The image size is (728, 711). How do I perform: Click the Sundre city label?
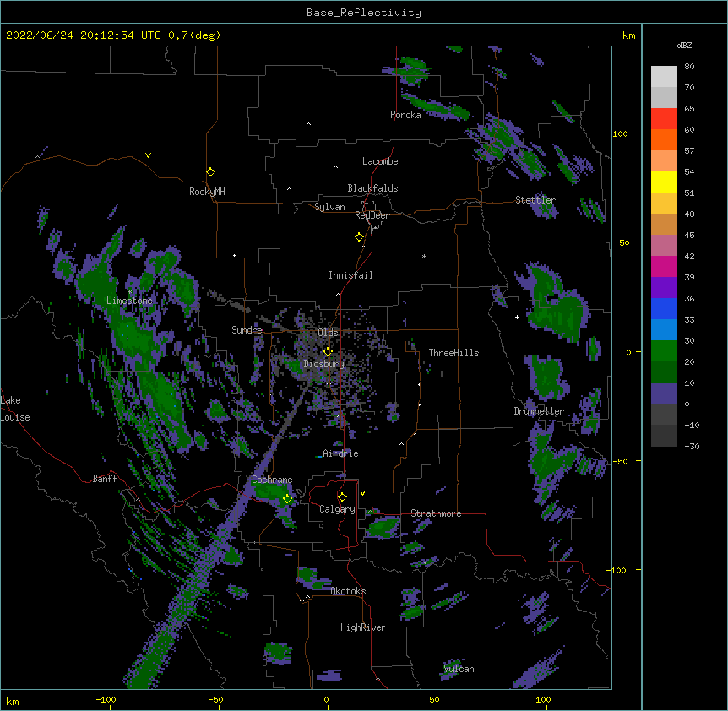pyautogui.click(x=247, y=330)
